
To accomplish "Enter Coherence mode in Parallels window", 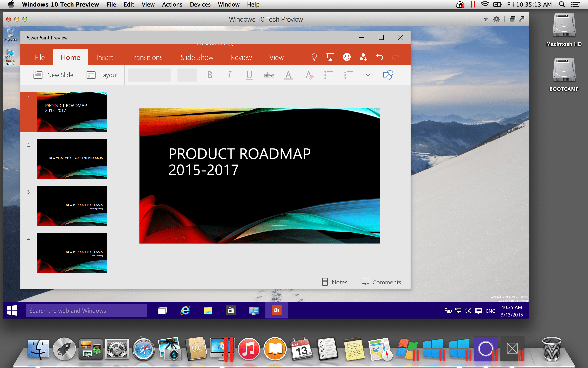I will click(512, 19).
